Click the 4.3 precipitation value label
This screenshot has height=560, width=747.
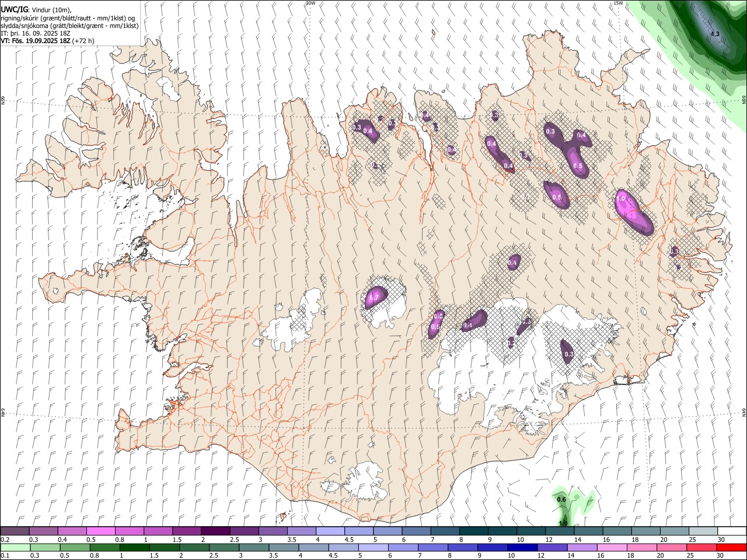[x=715, y=34]
